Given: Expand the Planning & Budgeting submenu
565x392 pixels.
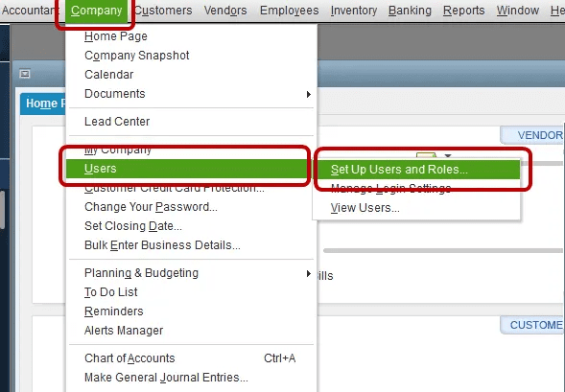Looking at the screenshot, I should coord(191,273).
